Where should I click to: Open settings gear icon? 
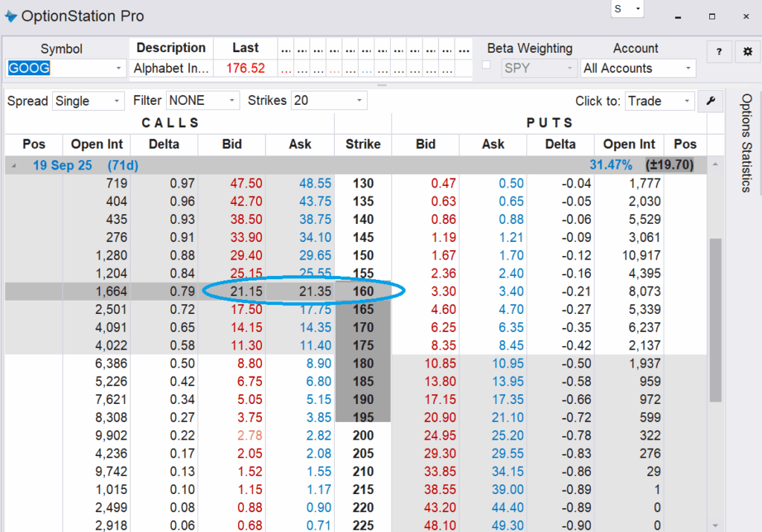point(747,51)
